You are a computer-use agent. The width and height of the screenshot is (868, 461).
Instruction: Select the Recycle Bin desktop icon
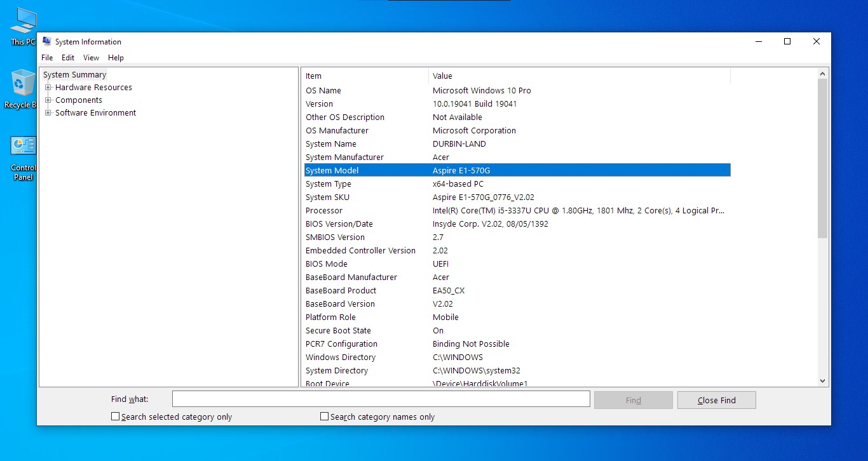tap(24, 89)
